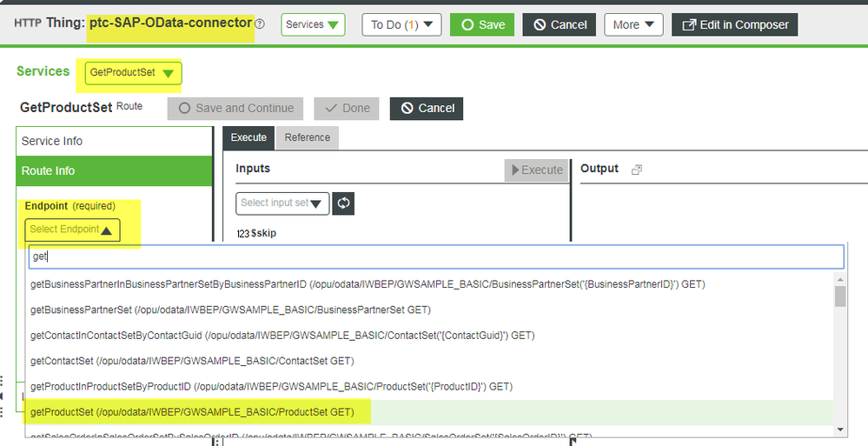Switch to the Reference tab
Image resolution: width=868 pixels, height=446 pixels.
(x=308, y=138)
